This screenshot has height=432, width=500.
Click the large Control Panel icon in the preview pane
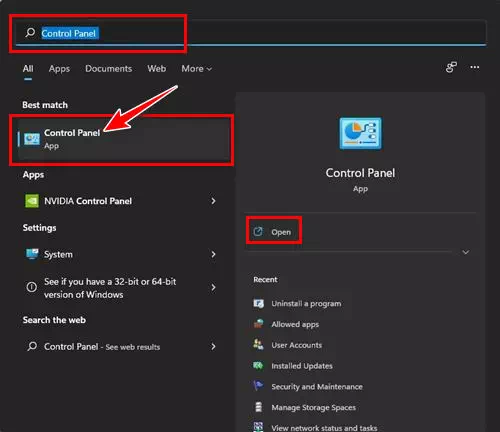[360, 133]
